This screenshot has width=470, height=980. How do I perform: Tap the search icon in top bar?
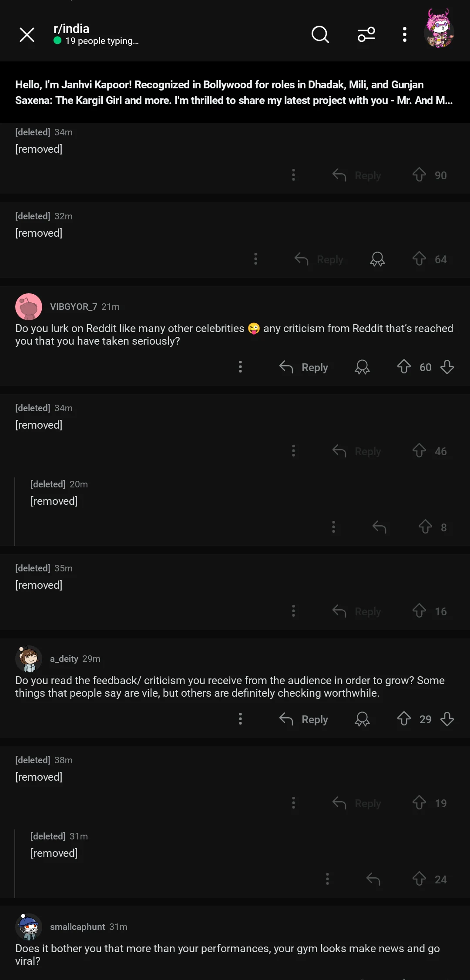click(x=320, y=35)
